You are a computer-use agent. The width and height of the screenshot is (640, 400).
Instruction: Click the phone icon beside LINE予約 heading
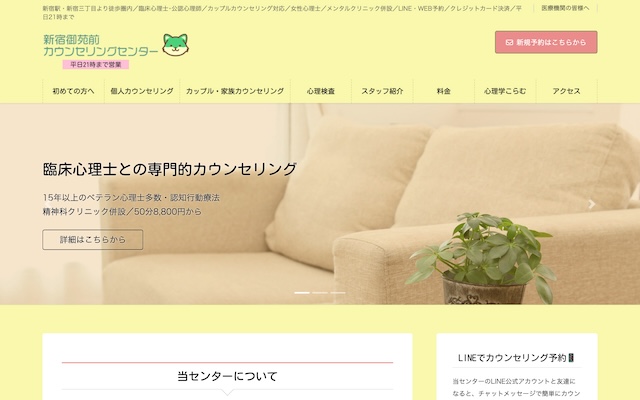[x=571, y=358]
